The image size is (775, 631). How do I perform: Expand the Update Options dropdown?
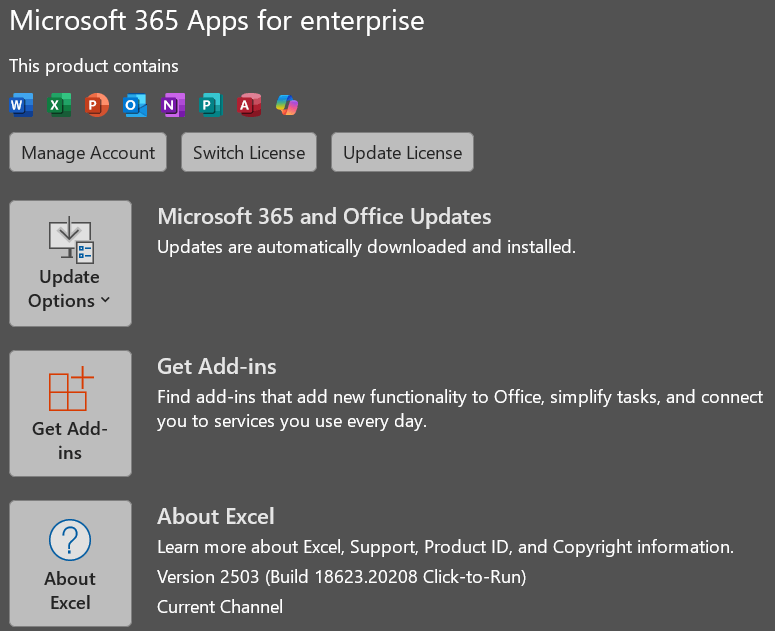[70, 263]
